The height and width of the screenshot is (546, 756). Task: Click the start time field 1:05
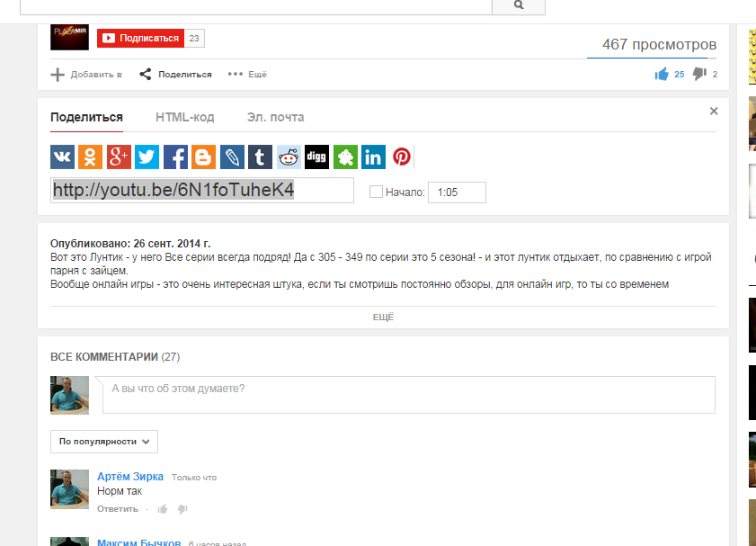click(457, 192)
